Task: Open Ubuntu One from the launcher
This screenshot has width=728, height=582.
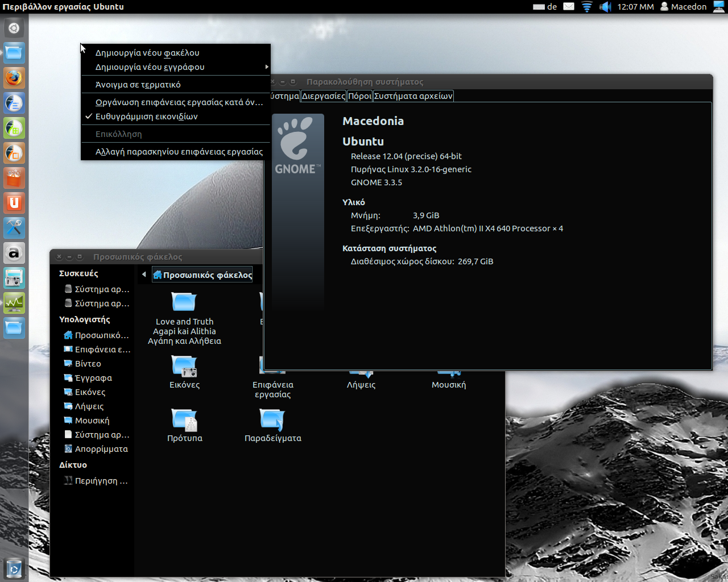Action: 14,203
